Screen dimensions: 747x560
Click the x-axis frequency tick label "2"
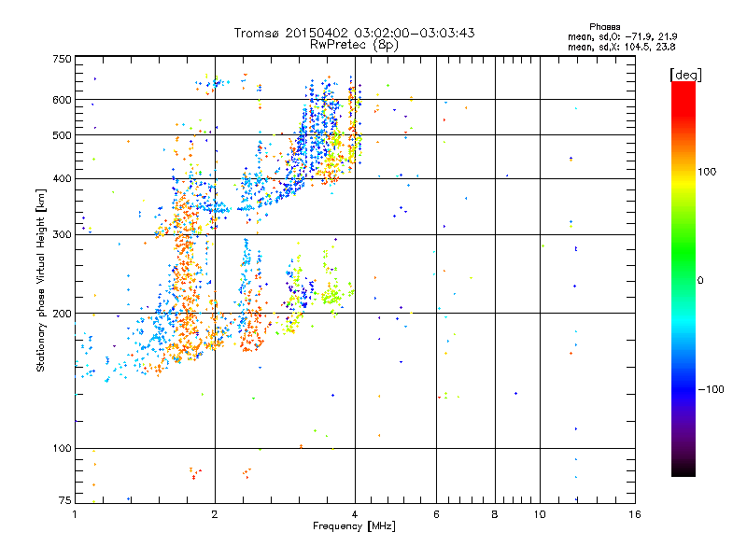215,514
